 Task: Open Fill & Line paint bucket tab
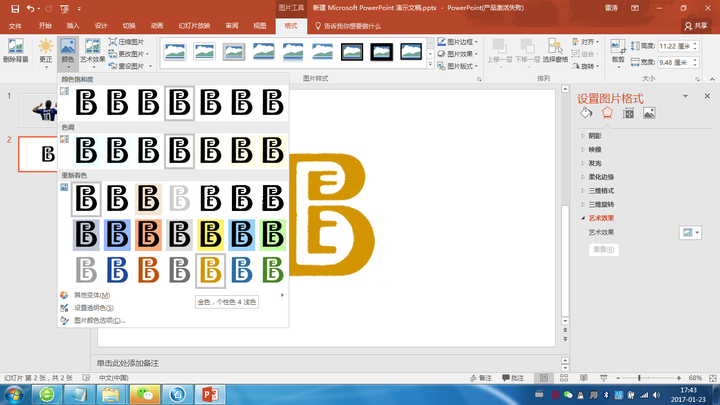[586, 113]
